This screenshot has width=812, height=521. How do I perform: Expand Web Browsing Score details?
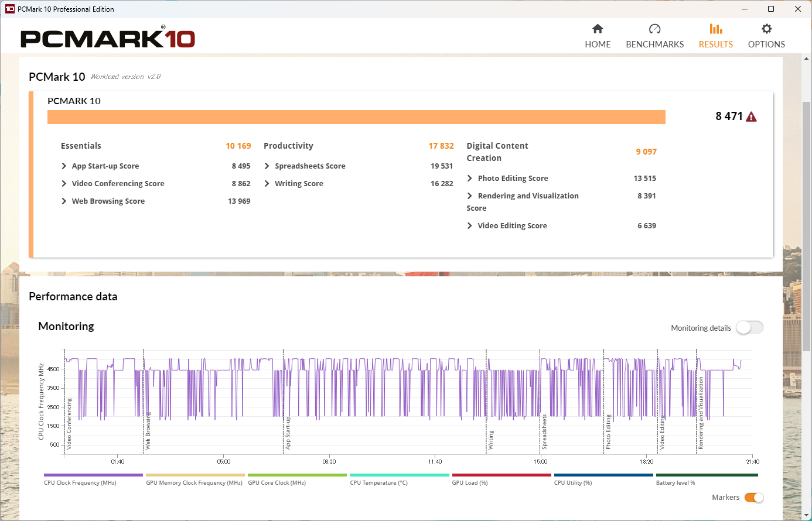(x=64, y=201)
